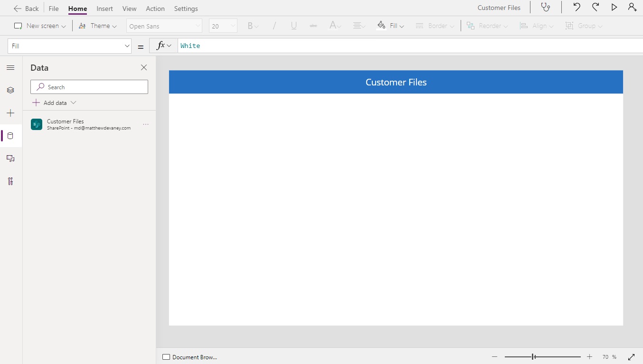Image resolution: width=643 pixels, height=364 pixels.
Task: Switch to the Insert menu
Action: coord(104,9)
